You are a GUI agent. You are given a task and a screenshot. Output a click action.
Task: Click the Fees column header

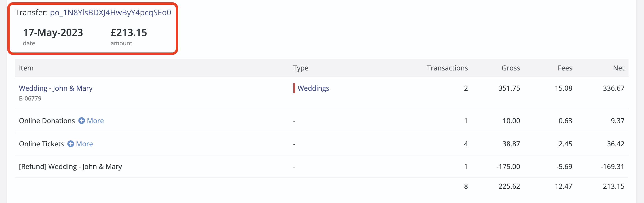(565, 68)
